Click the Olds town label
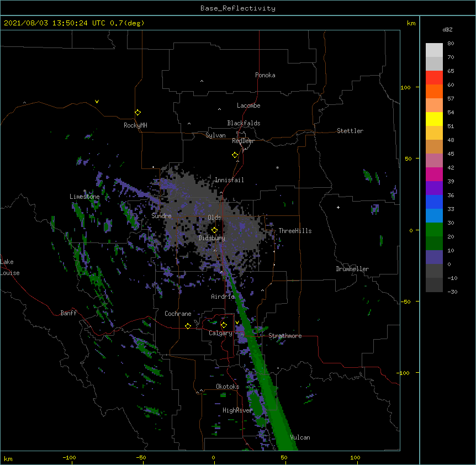Image resolution: width=476 pixels, height=465 pixels. [214, 218]
